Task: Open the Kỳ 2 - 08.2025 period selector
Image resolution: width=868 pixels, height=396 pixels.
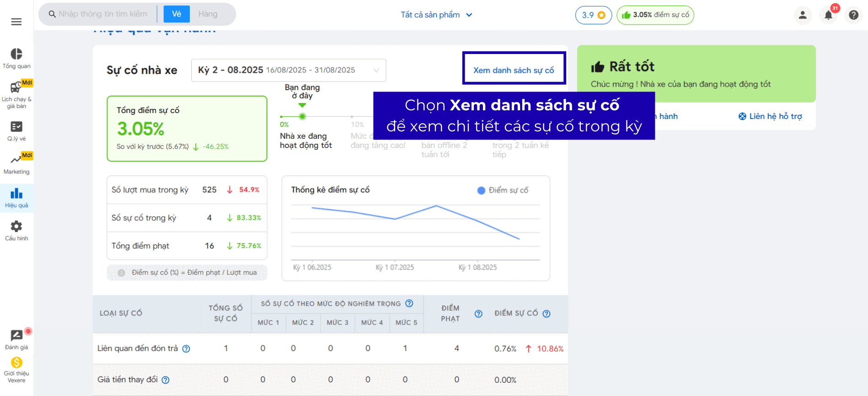Action: pyautogui.click(x=288, y=70)
